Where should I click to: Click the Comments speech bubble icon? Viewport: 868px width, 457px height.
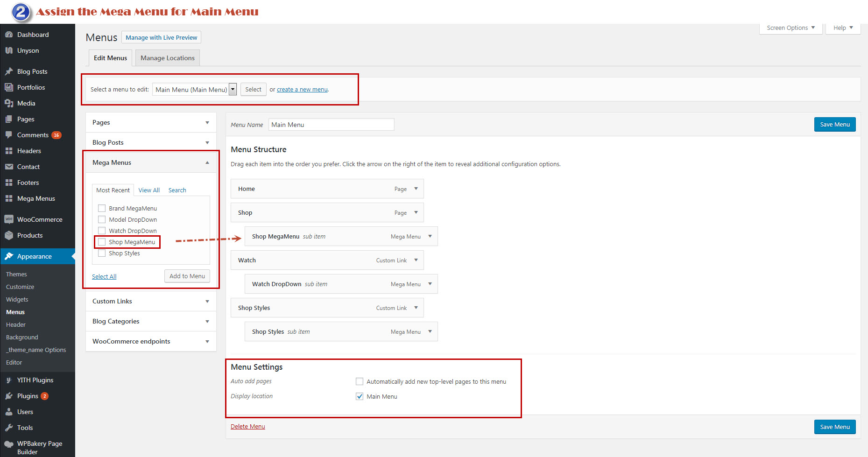coord(9,135)
